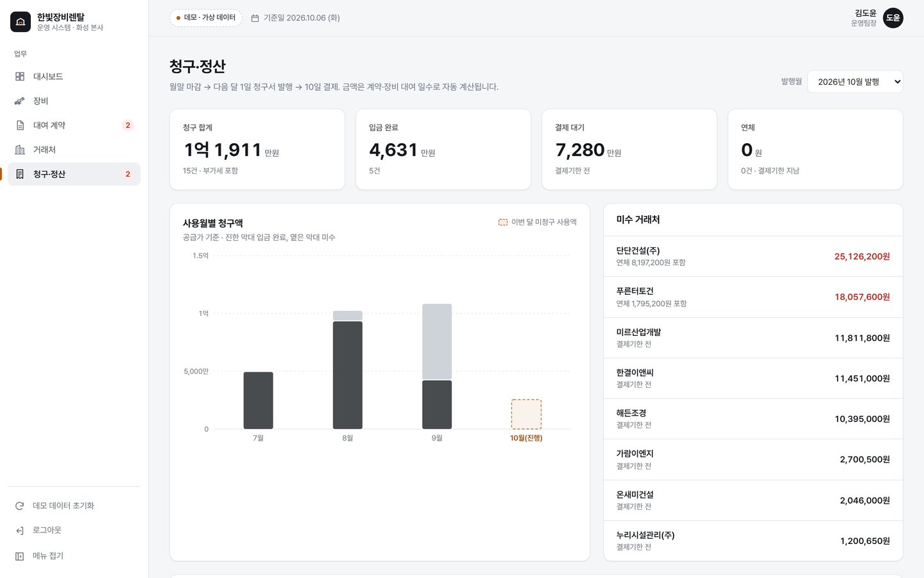The image size is (924, 578).
Task: Click the 청구·정산 receipt icon
Action: (x=20, y=174)
